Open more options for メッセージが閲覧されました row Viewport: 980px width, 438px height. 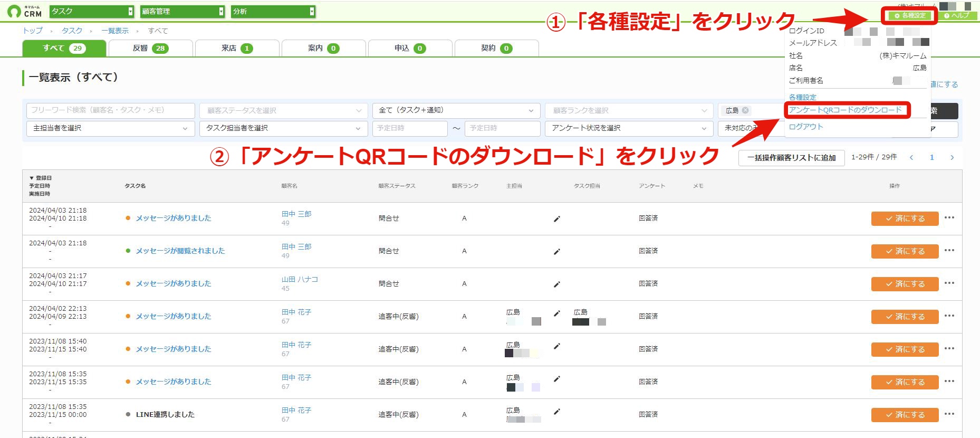[x=949, y=250]
